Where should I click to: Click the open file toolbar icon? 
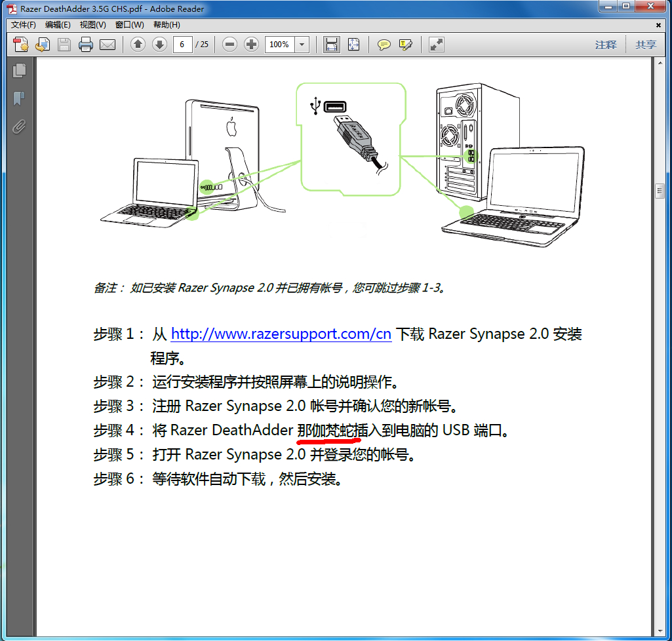click(x=43, y=45)
